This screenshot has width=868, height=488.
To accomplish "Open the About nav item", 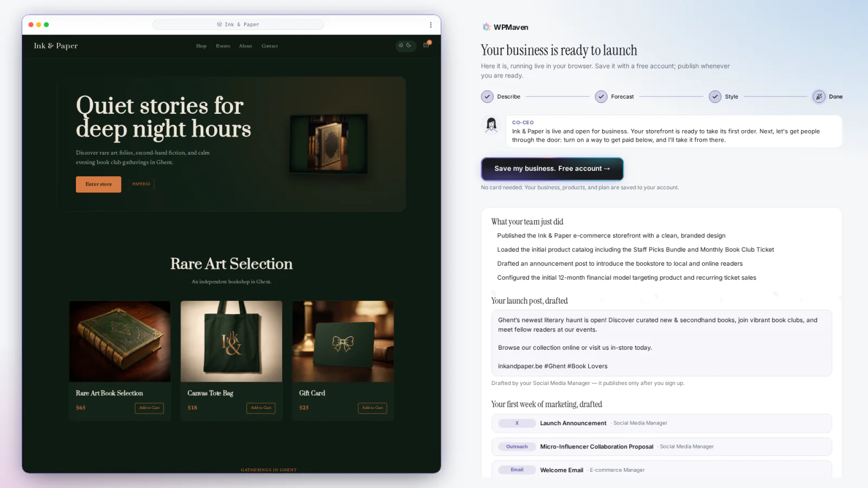I will (x=246, y=46).
